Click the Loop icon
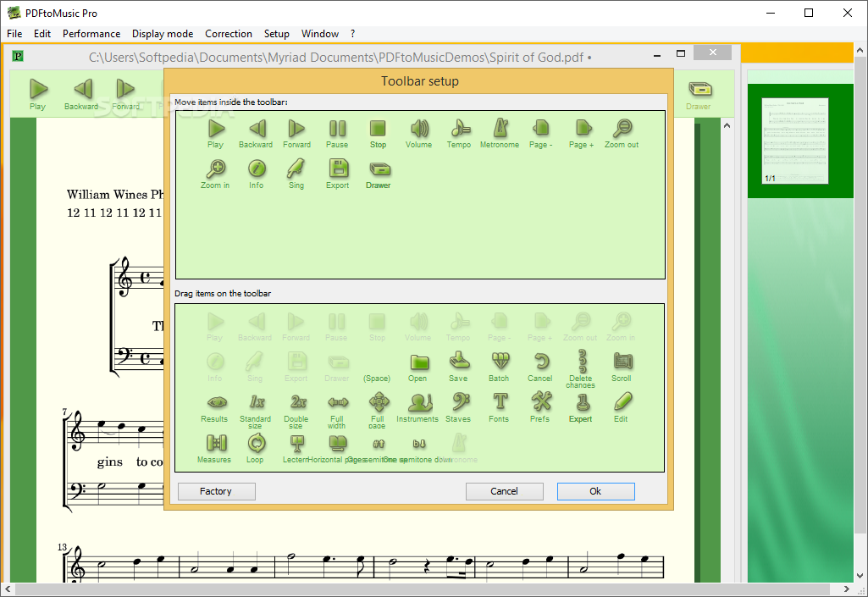Screen dimensions: 868x597 pyautogui.click(x=257, y=443)
